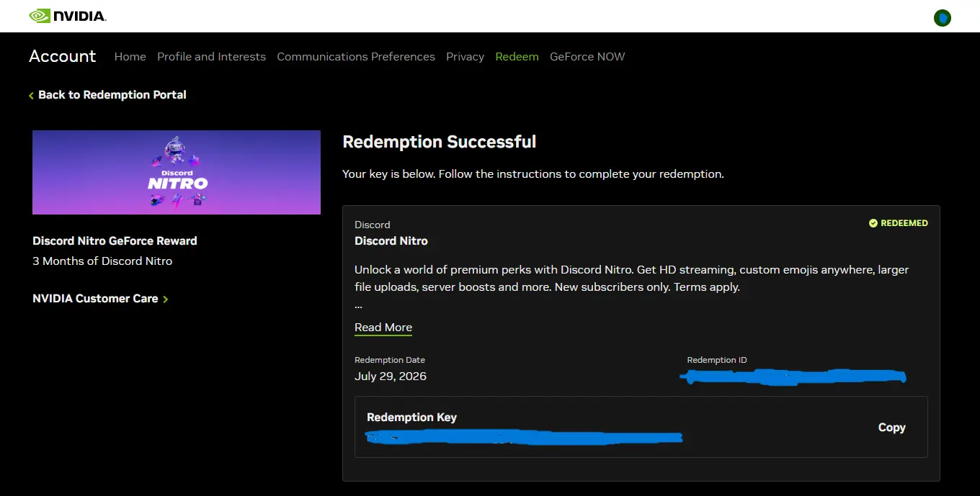Click the bold Discord Nitro product name
Image resolution: width=980 pixels, height=496 pixels.
(391, 241)
